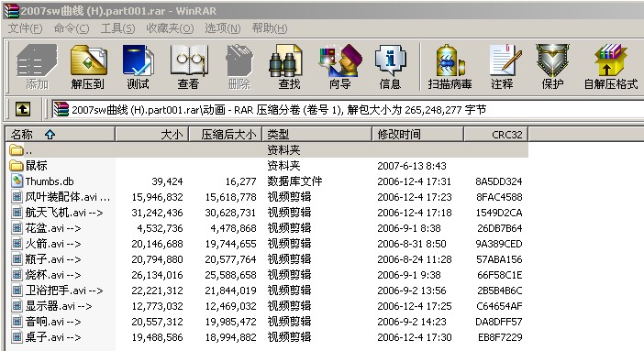Screen dimensions: 644x351
Task: Click packed size 30,628,731
Action: pyautogui.click(x=231, y=213)
